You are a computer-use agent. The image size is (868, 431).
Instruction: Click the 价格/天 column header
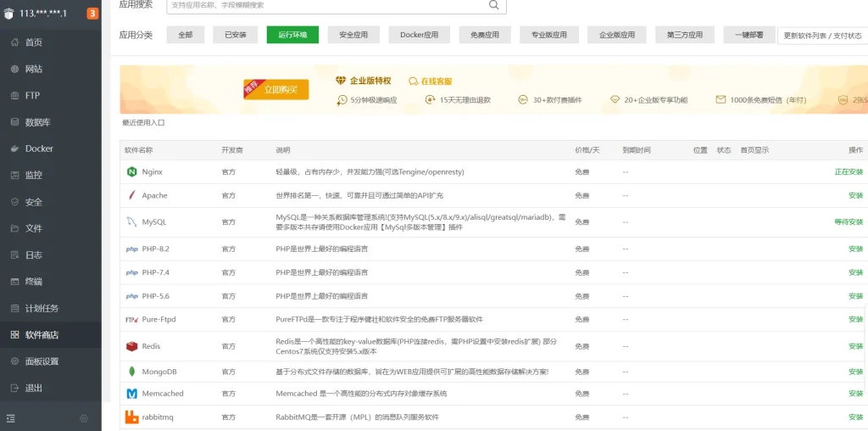click(587, 150)
